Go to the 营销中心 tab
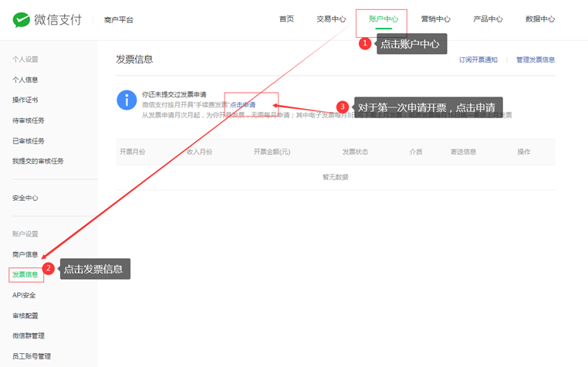Screen dimensions: 588x367 [436, 19]
